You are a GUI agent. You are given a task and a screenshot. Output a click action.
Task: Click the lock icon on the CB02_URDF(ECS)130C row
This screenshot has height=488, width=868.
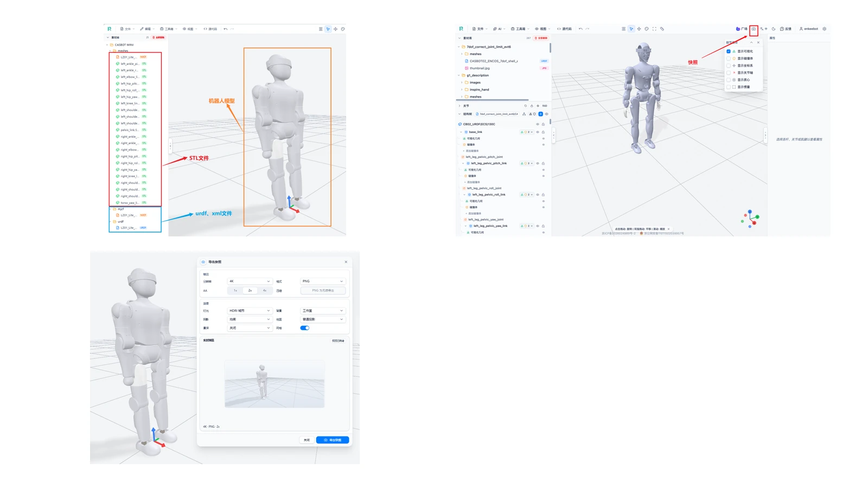point(543,124)
